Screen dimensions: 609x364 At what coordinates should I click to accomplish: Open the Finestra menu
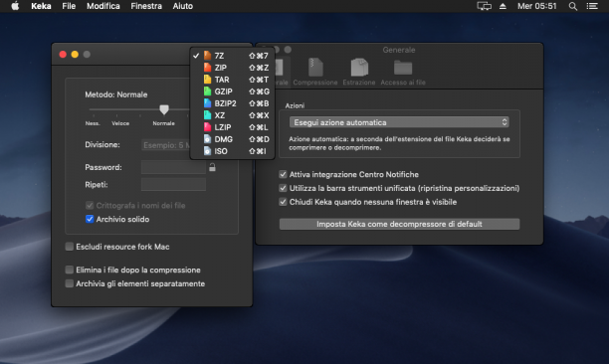146,6
